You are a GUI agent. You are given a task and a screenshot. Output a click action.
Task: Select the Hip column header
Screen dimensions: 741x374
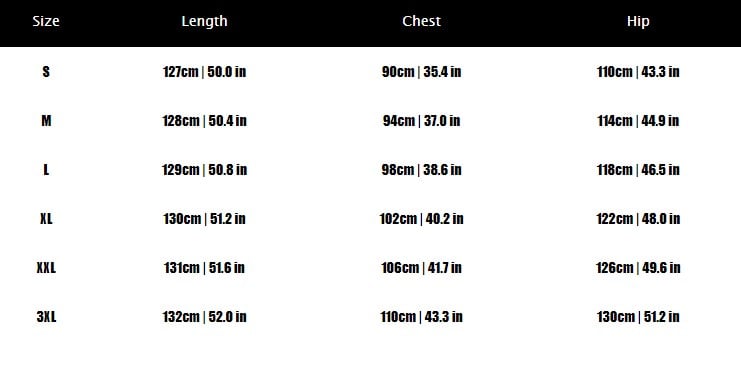[638, 21]
